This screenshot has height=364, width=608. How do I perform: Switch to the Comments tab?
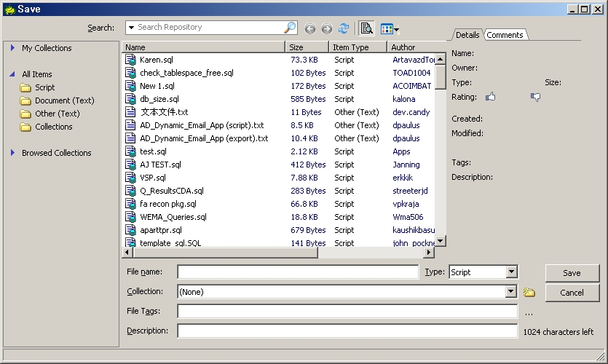point(505,35)
